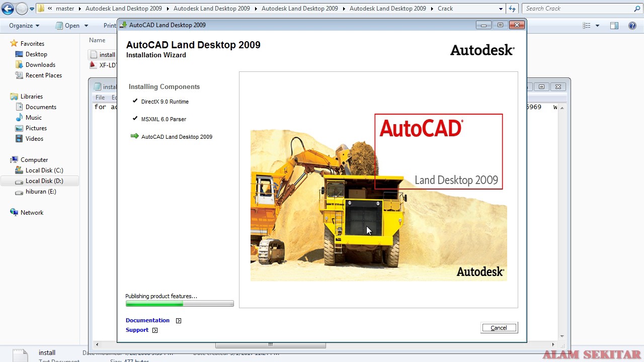Open Local Disk (D:)

point(44,181)
